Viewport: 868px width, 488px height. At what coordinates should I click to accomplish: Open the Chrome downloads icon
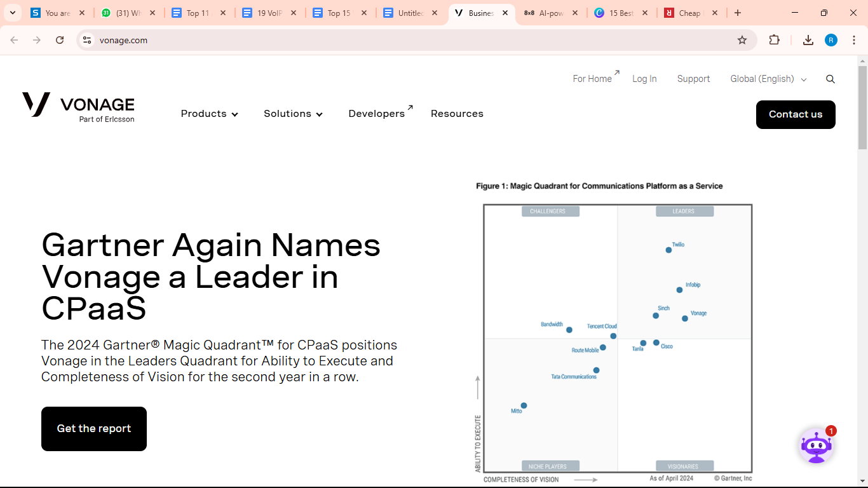click(x=808, y=40)
